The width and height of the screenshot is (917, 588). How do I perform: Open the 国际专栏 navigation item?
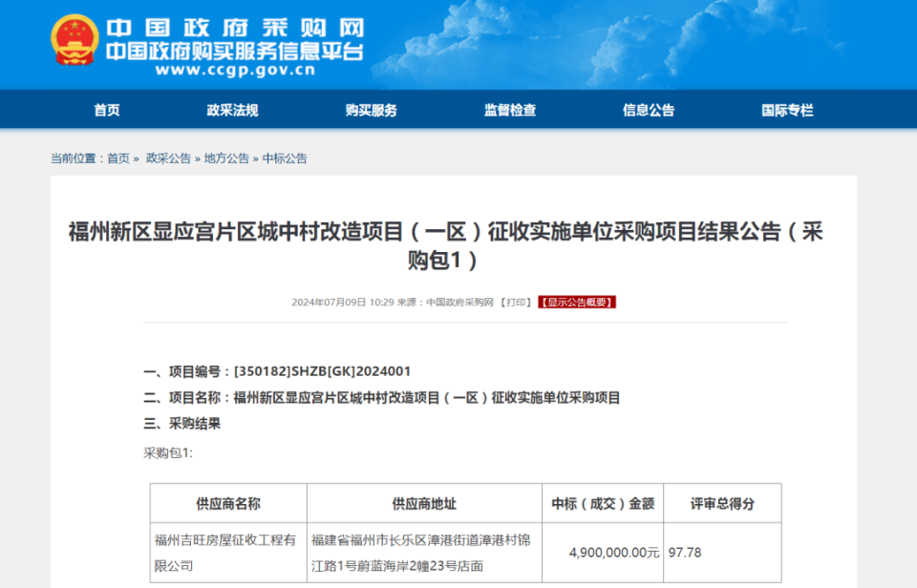pyautogui.click(x=787, y=110)
